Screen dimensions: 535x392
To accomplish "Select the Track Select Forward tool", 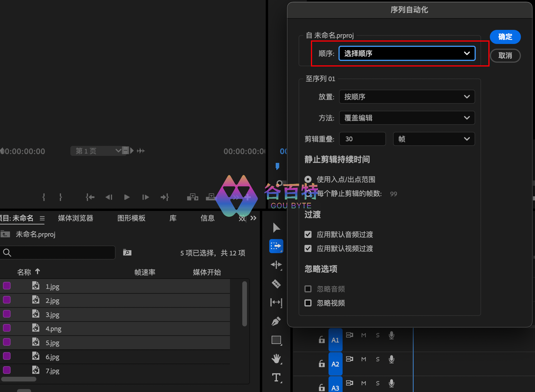I will (276, 246).
